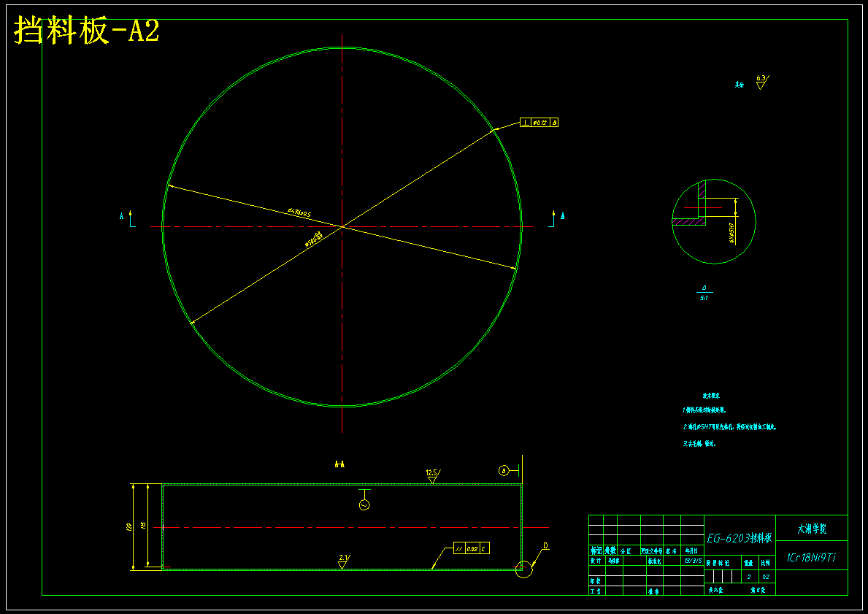868x614 pixels.
Task: Select the upper diameter dimension text on circle
Action: [x=299, y=212]
